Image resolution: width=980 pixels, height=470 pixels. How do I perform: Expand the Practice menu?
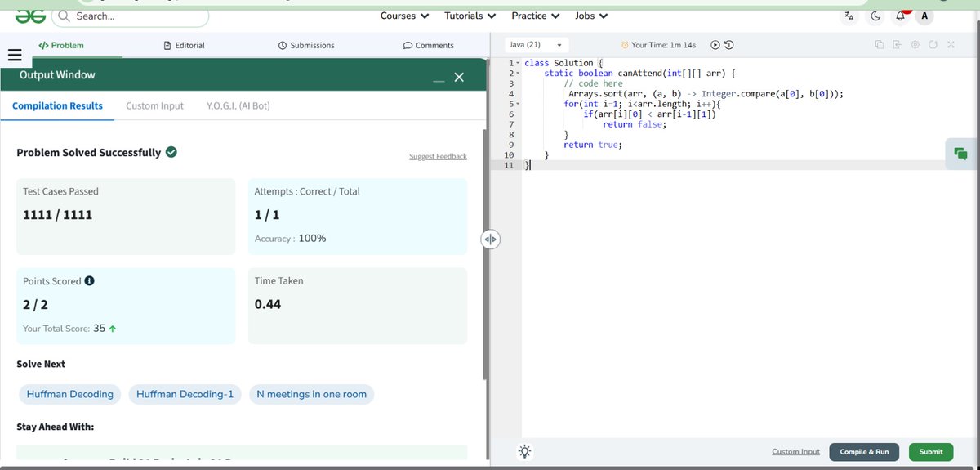[535, 16]
